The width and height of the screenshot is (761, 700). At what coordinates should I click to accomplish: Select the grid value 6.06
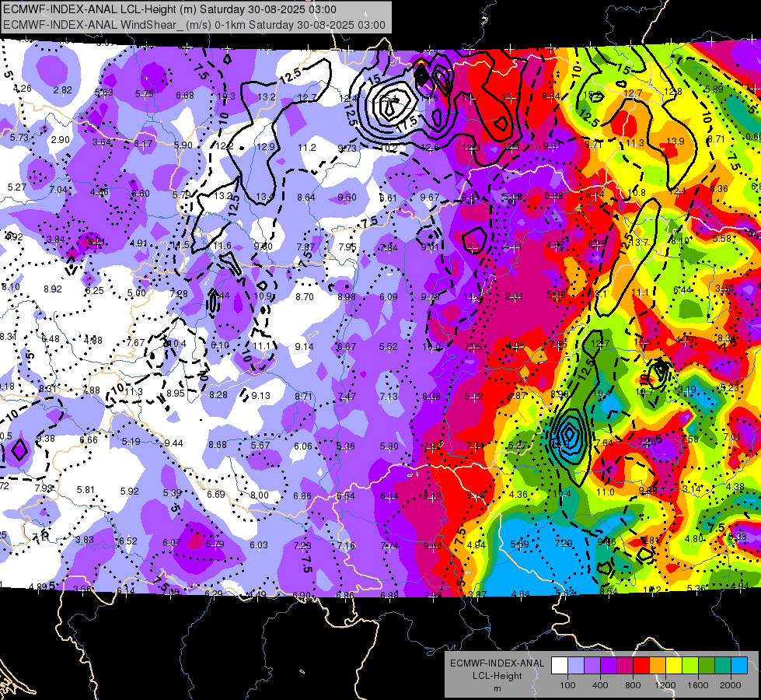coord(303,446)
